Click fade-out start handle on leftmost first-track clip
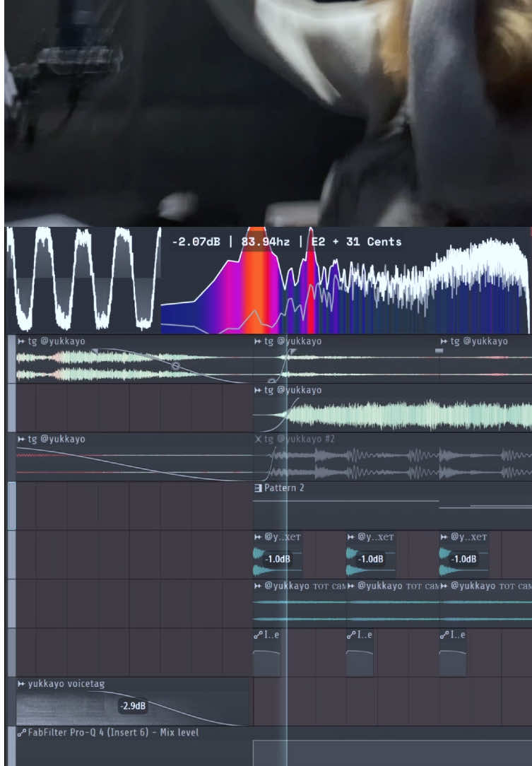The height and width of the screenshot is (766, 532). pyautogui.click(x=95, y=350)
